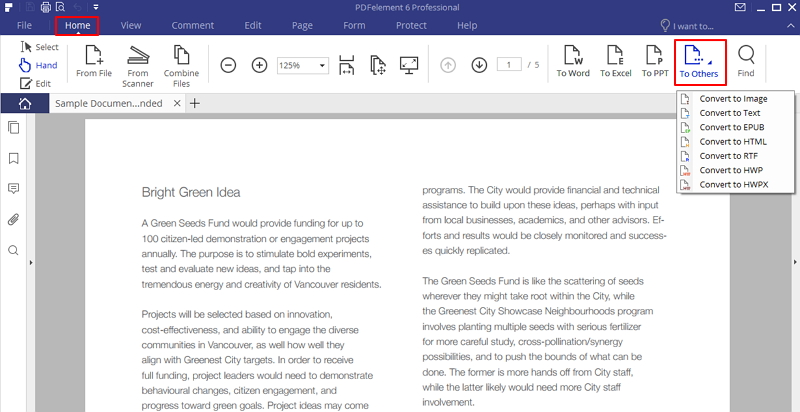
Task: Choose the Select tool
Action: (40, 47)
